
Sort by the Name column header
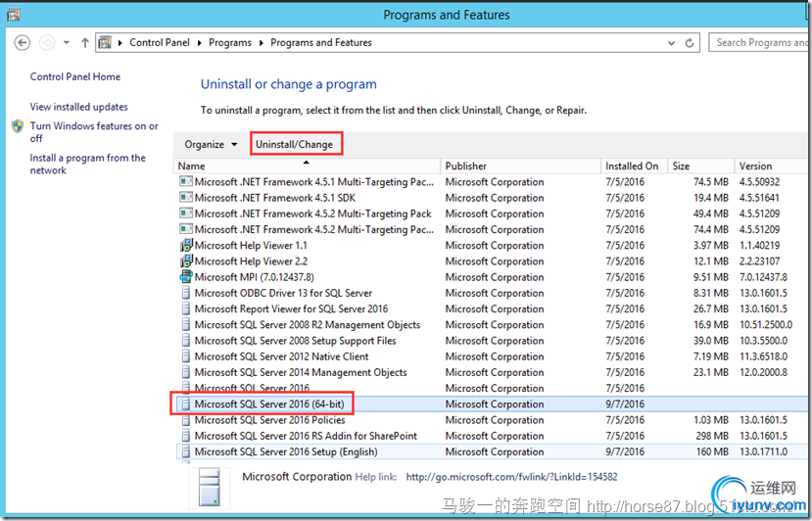coord(308,166)
